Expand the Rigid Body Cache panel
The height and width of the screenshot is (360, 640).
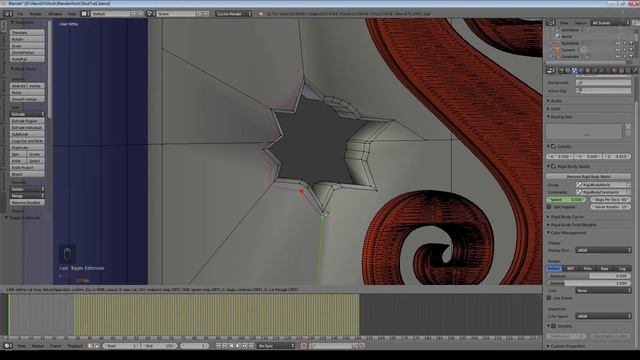click(x=566, y=217)
